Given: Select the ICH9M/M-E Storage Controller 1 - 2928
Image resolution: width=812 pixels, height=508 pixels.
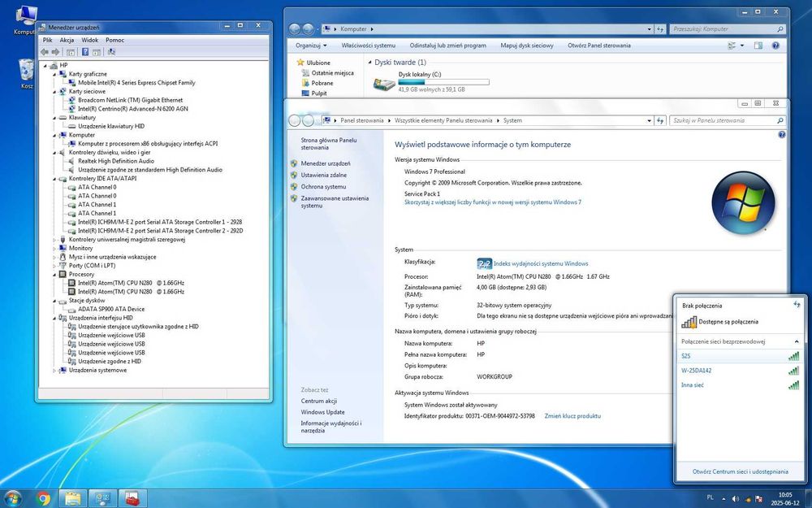Looking at the screenshot, I should [x=160, y=222].
